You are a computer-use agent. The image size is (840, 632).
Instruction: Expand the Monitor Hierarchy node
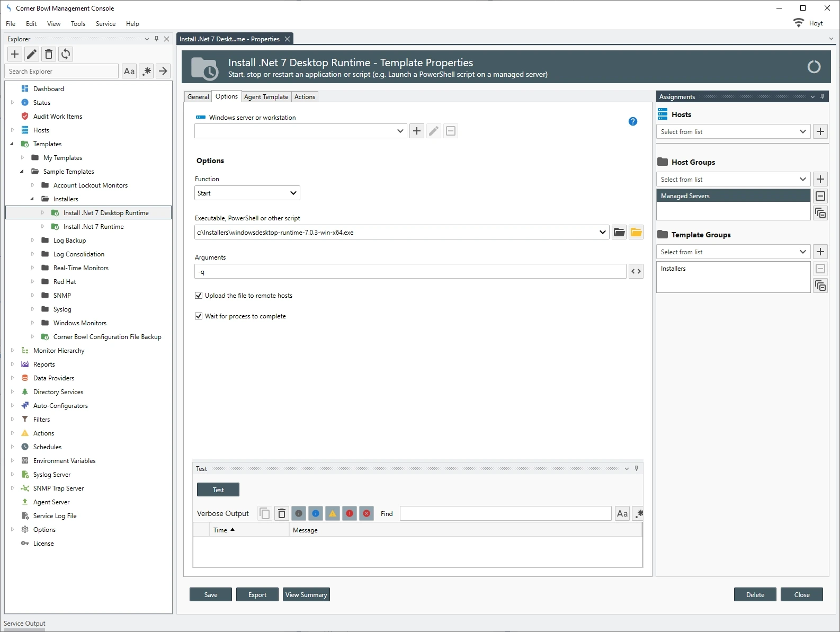click(x=12, y=351)
